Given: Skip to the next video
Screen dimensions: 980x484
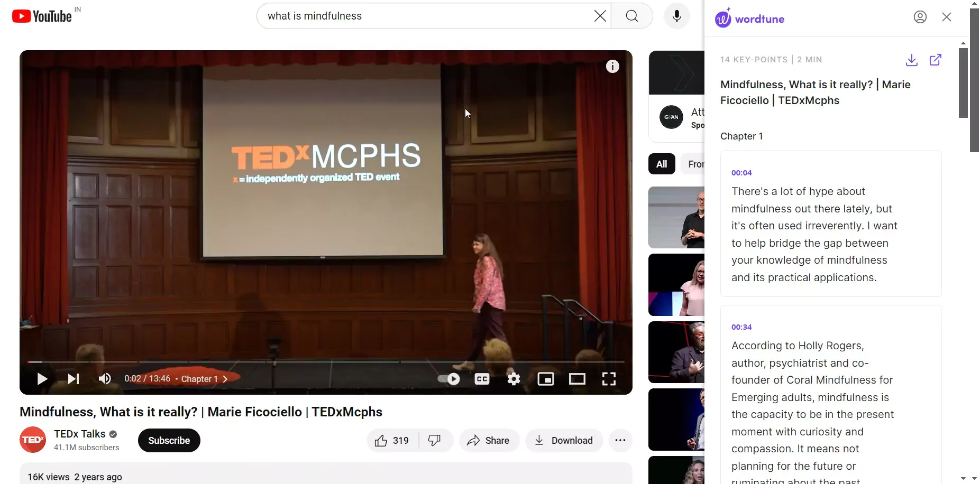Looking at the screenshot, I should (74, 379).
